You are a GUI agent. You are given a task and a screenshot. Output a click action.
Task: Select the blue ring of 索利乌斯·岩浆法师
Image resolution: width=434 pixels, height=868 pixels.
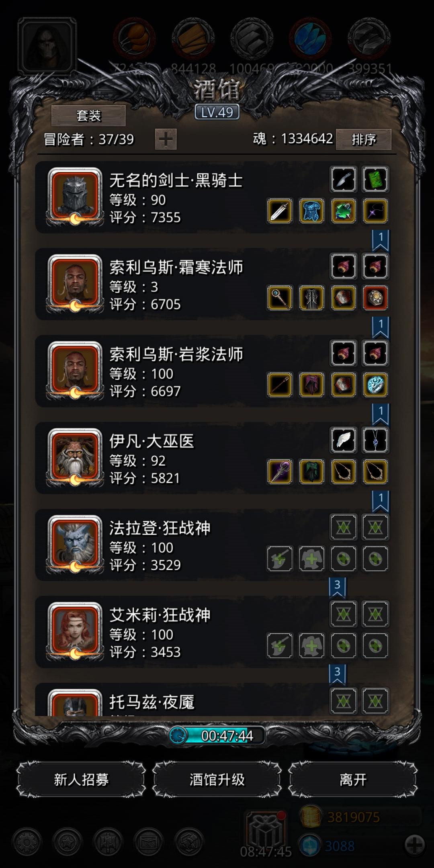375,385
